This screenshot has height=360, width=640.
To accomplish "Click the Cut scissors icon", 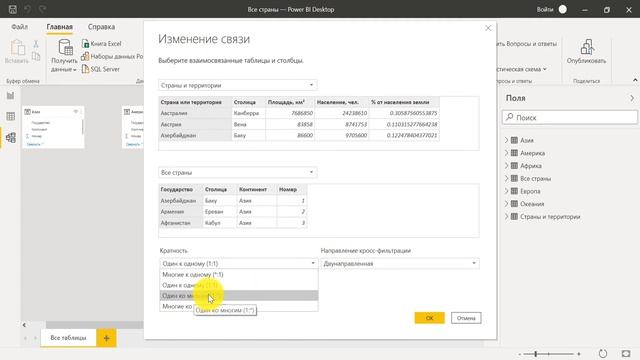I will 36,44.
